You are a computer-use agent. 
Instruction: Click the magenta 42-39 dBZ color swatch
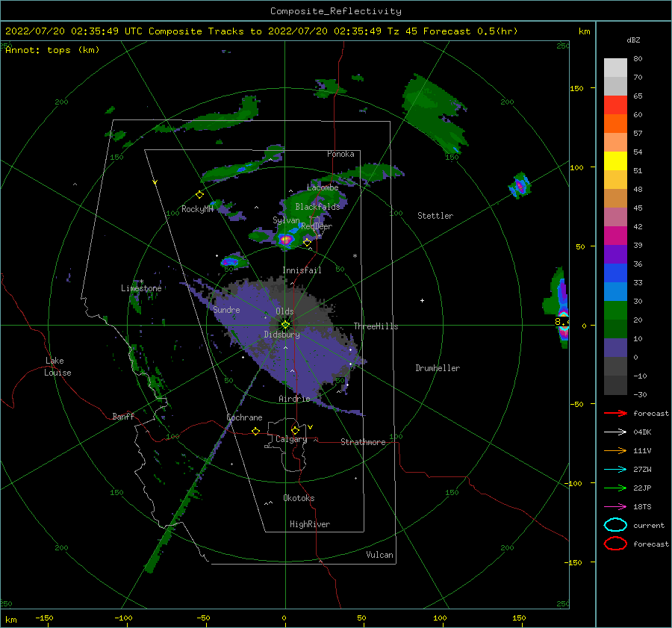point(615,235)
